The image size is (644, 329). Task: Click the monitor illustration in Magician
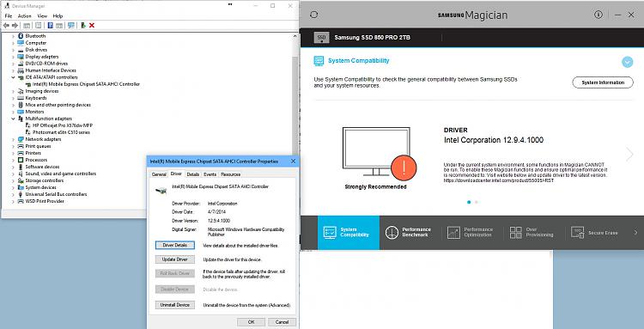tap(376, 151)
